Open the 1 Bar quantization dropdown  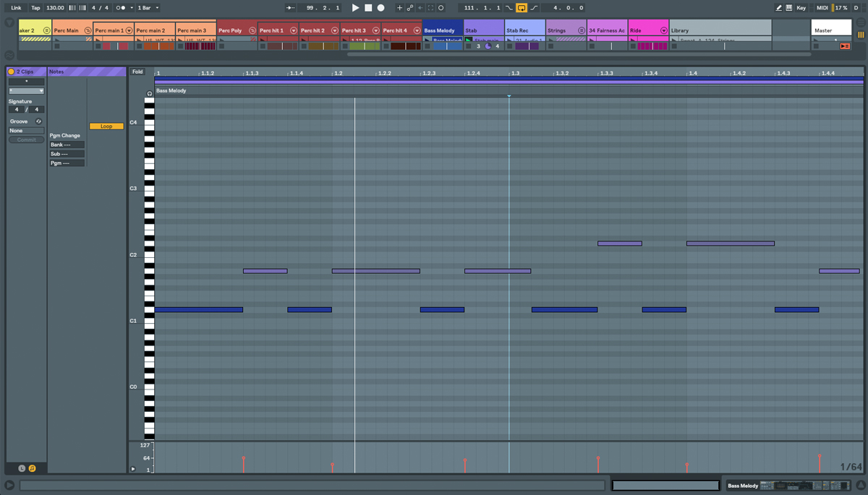pyautogui.click(x=148, y=8)
